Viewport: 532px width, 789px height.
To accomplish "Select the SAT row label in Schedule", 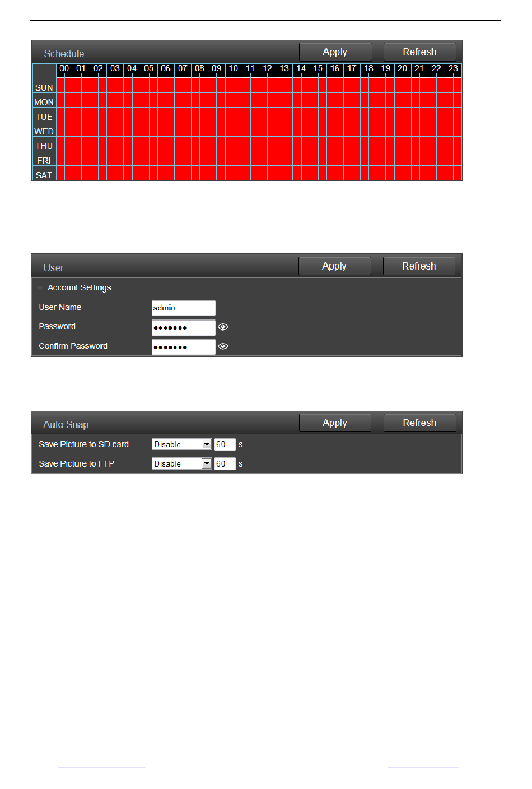I will click(44, 175).
